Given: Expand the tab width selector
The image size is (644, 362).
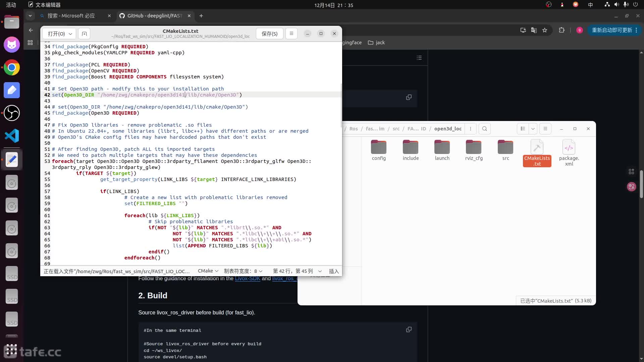Looking at the screenshot, I should (x=243, y=271).
